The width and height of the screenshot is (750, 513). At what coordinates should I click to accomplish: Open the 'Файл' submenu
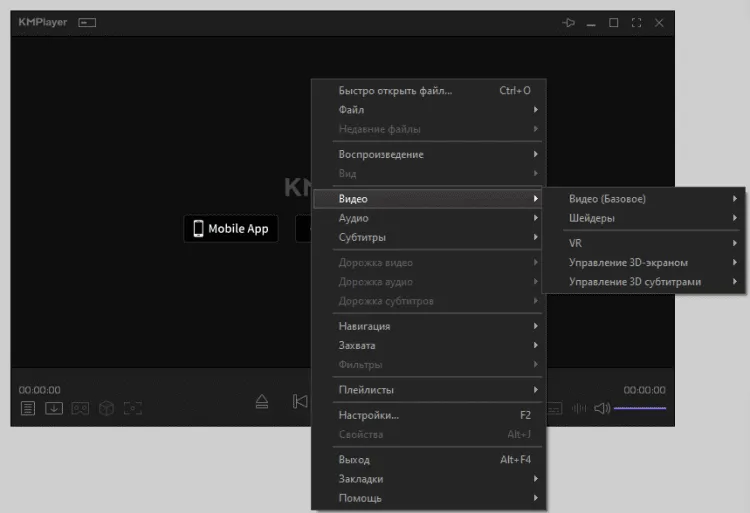[x=429, y=109]
